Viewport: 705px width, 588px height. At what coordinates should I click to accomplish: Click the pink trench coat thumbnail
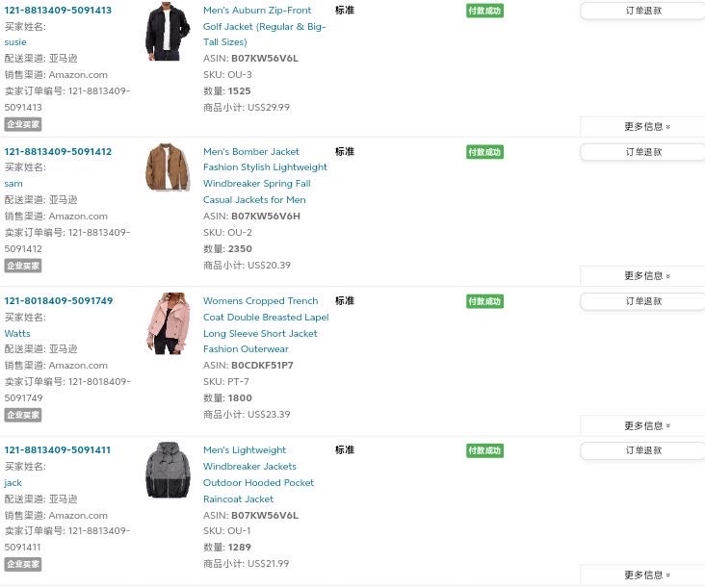tap(168, 323)
